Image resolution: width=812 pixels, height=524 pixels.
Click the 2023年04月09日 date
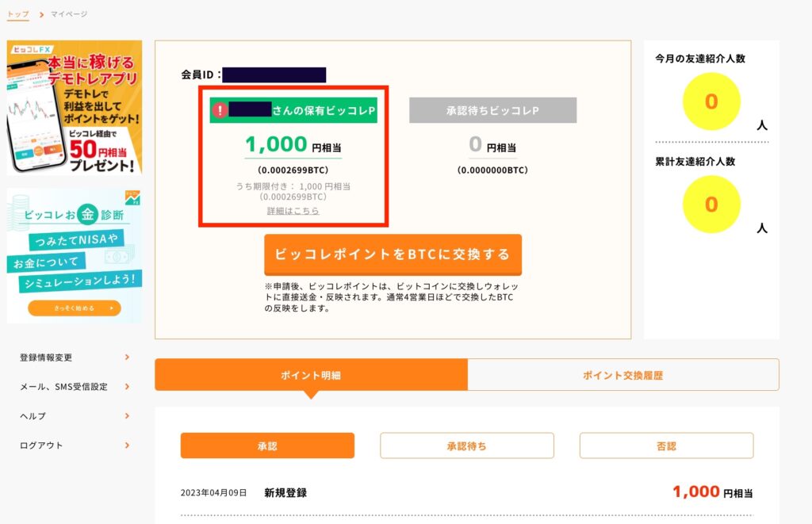[213, 493]
